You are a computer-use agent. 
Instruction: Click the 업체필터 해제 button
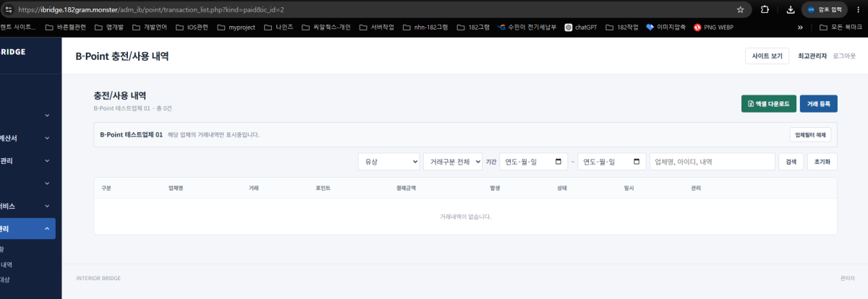(x=810, y=135)
